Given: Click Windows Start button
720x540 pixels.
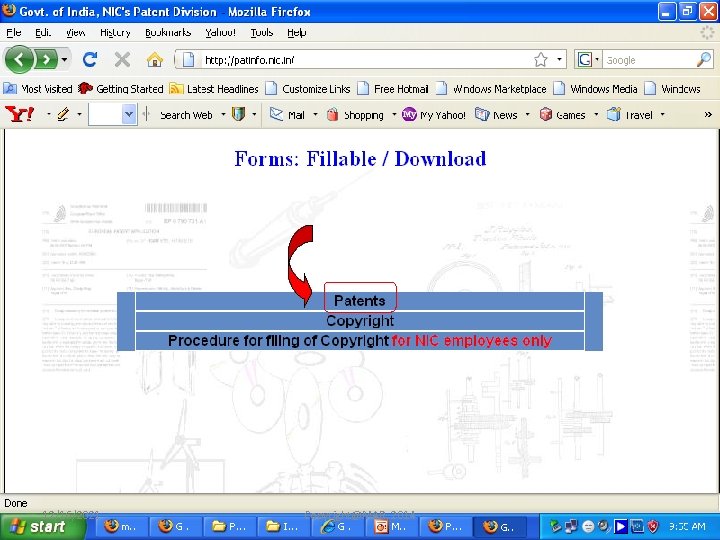Looking at the screenshot, I should (42, 526).
